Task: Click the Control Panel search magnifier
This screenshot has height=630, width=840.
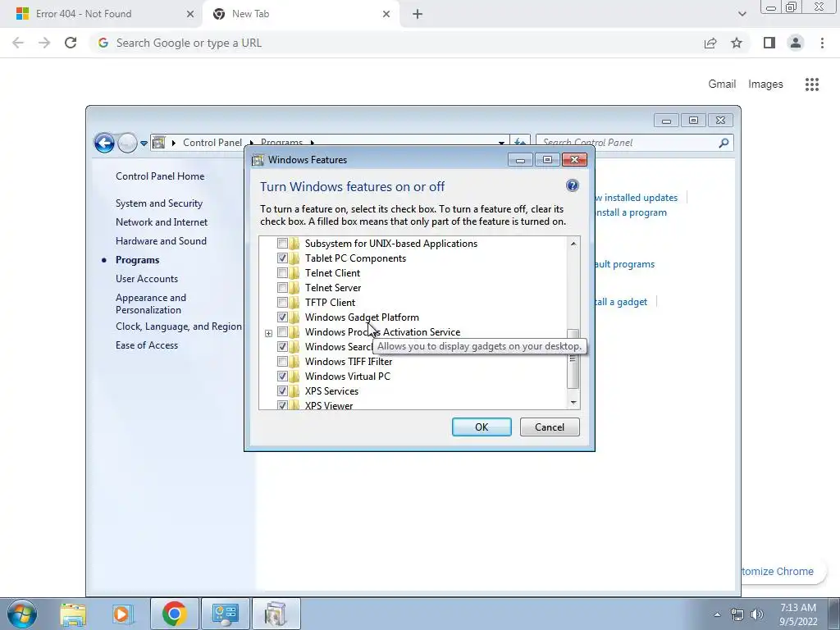Action: point(724,143)
